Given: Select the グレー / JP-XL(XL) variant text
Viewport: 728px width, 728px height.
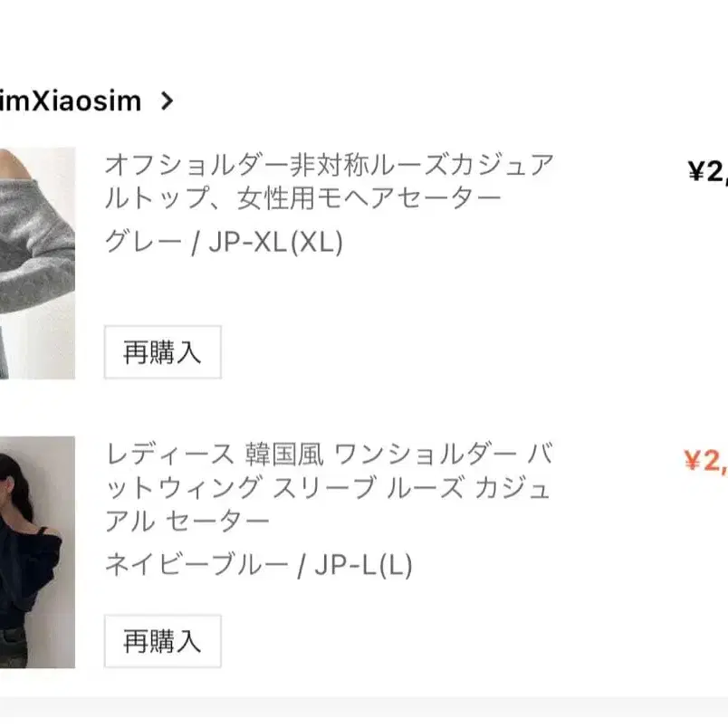Looking at the screenshot, I should [x=224, y=243].
